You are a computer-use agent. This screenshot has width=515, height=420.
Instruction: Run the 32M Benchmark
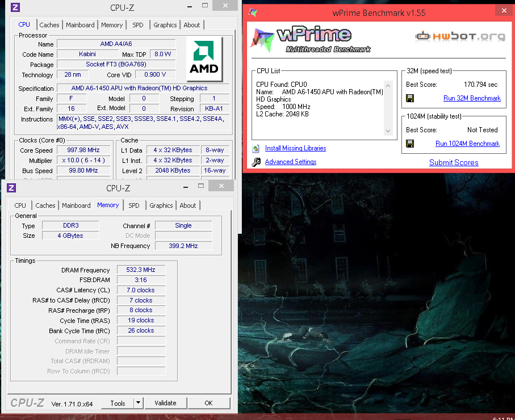(x=472, y=98)
